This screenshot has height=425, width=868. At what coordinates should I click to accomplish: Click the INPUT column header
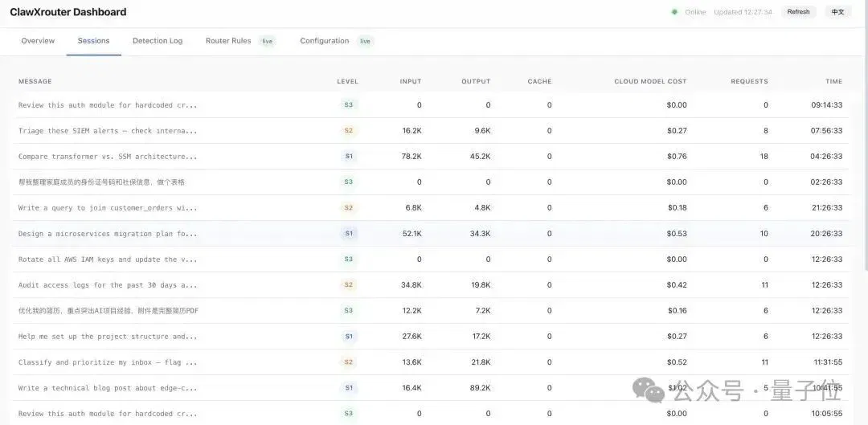pyautogui.click(x=411, y=81)
